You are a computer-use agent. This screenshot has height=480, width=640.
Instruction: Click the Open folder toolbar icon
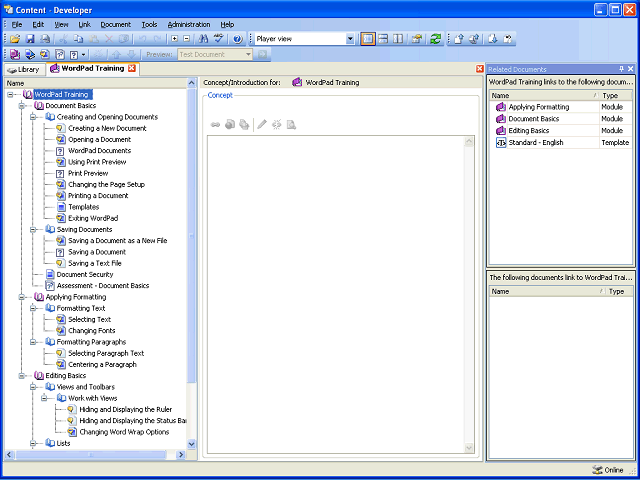[15, 39]
